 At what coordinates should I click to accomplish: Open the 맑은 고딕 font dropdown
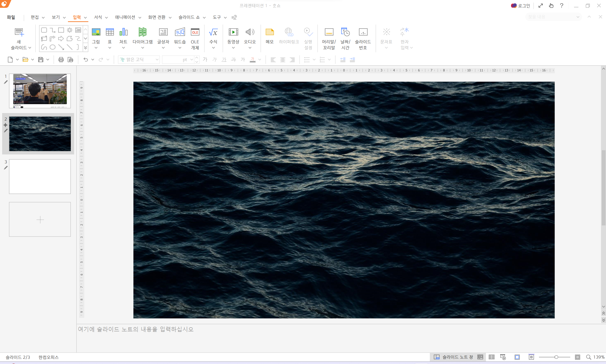pyautogui.click(x=157, y=60)
